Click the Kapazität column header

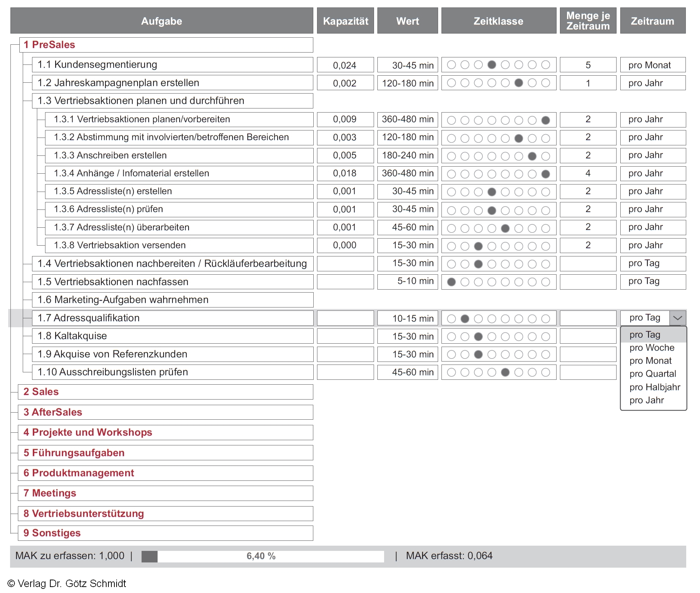[345, 21]
